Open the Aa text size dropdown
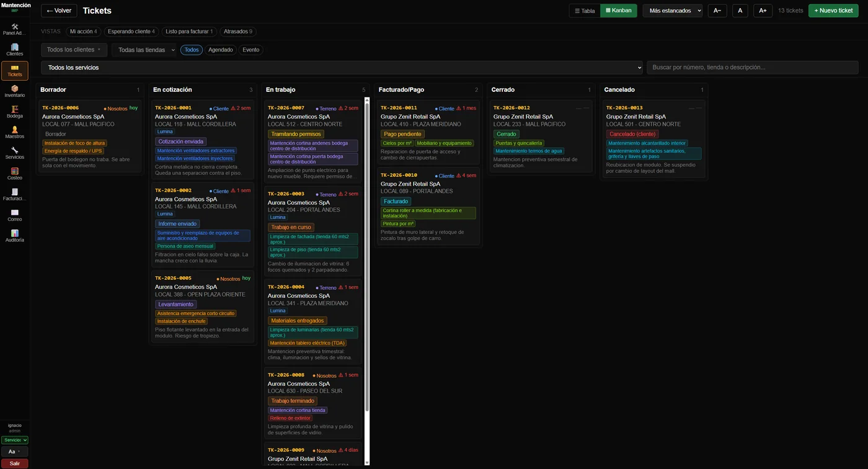 [15, 452]
